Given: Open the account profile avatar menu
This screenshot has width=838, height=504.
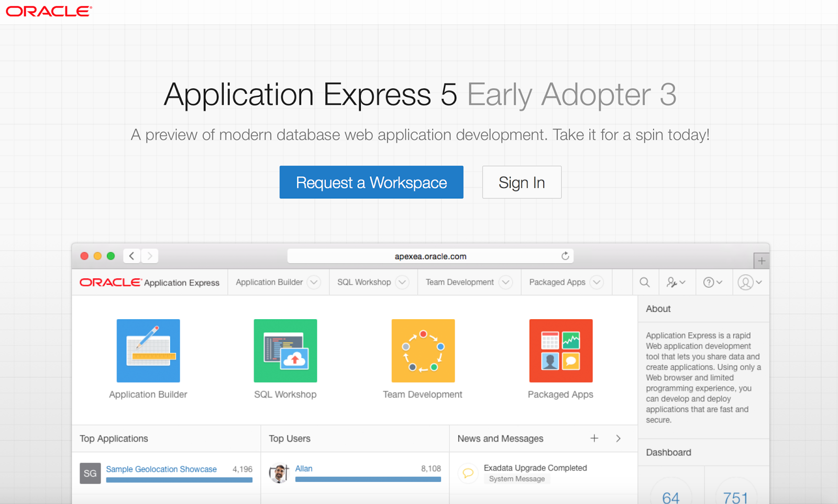Looking at the screenshot, I should (749, 283).
